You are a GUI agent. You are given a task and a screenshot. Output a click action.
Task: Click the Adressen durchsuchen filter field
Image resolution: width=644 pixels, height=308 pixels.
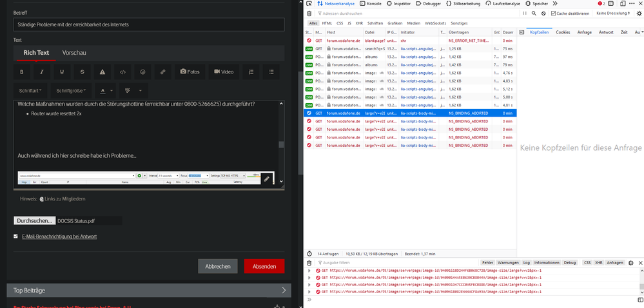point(418,14)
